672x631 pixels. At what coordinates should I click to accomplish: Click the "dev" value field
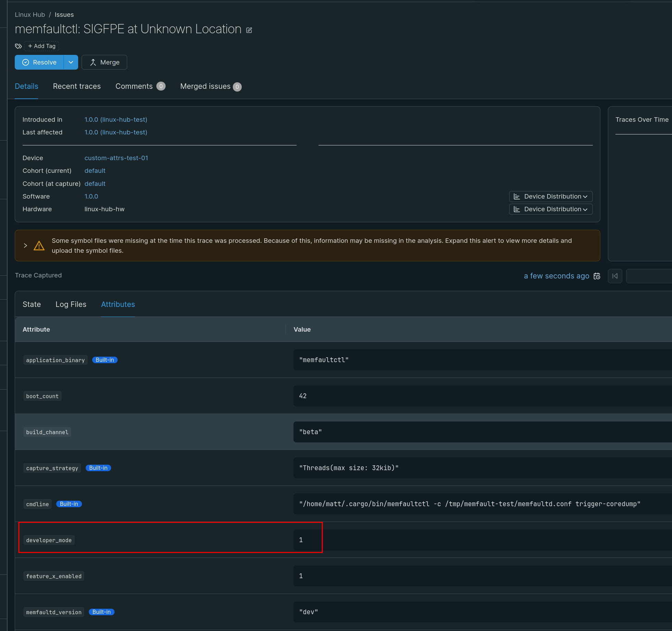point(482,612)
